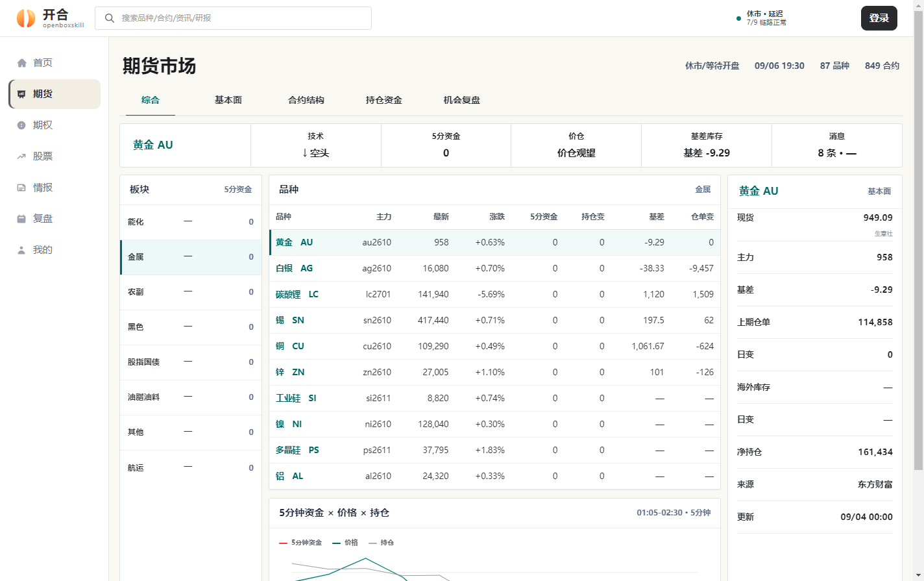The image size is (924, 581).
Task: Click the gray 持仓 chart legend
Action: click(382, 543)
